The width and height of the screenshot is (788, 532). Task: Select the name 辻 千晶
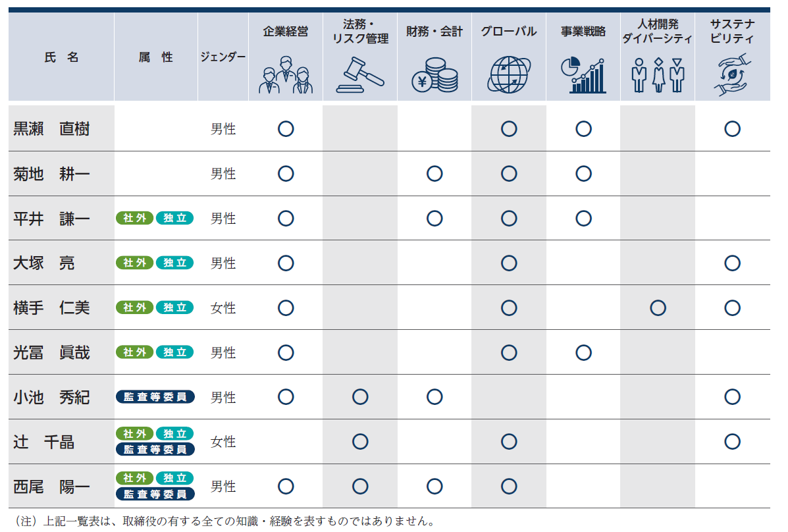(43, 442)
